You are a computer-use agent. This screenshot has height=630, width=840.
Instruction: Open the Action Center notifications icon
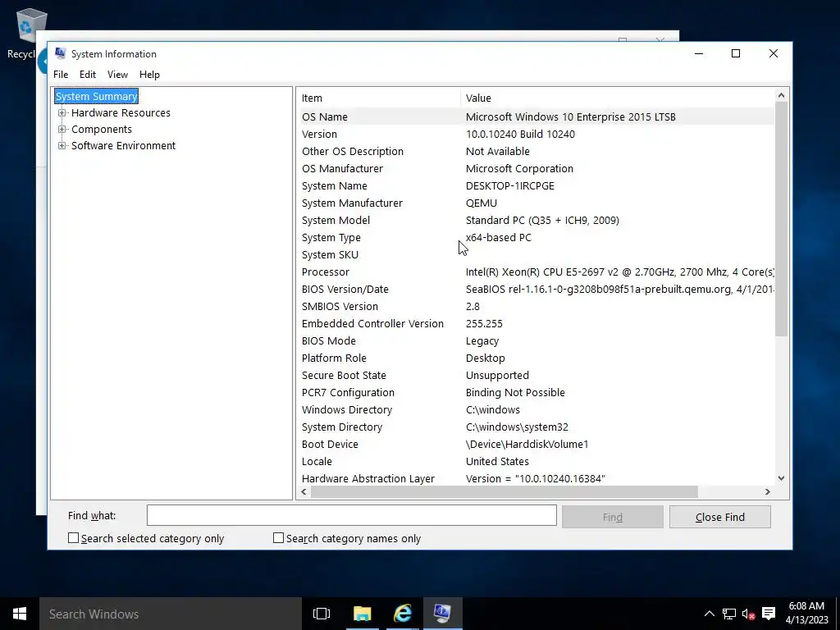(x=769, y=614)
